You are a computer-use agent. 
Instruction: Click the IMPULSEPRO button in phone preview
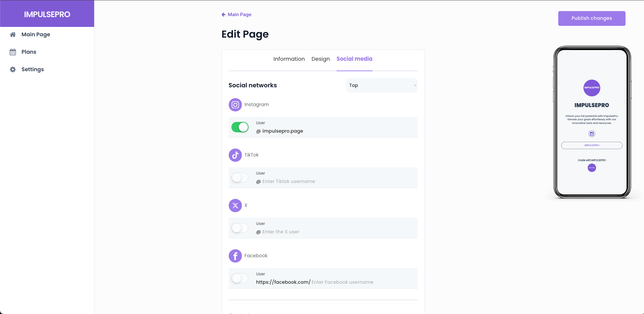tap(592, 145)
